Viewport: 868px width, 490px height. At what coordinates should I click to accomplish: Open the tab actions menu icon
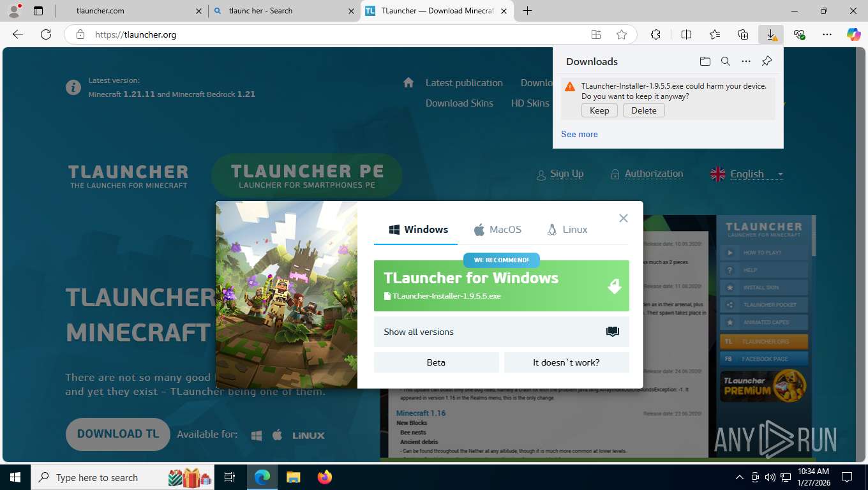click(38, 11)
